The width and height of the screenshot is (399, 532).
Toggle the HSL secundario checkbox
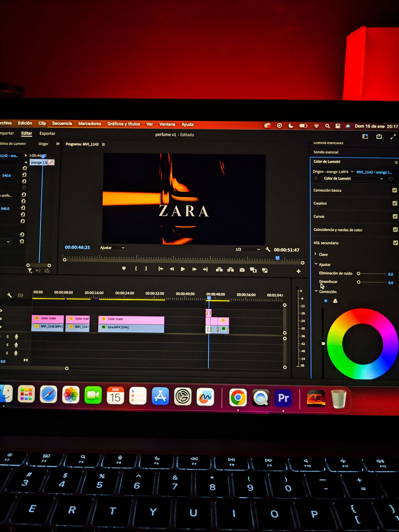pyautogui.click(x=396, y=243)
